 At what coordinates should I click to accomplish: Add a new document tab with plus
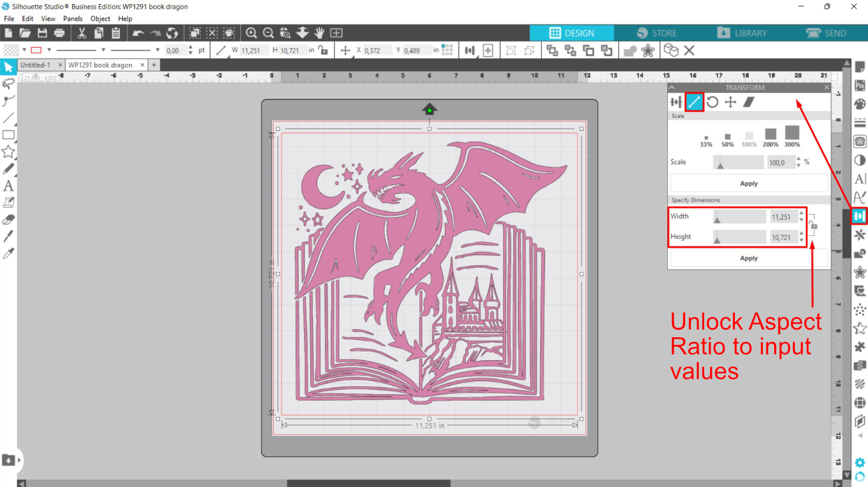click(x=154, y=65)
